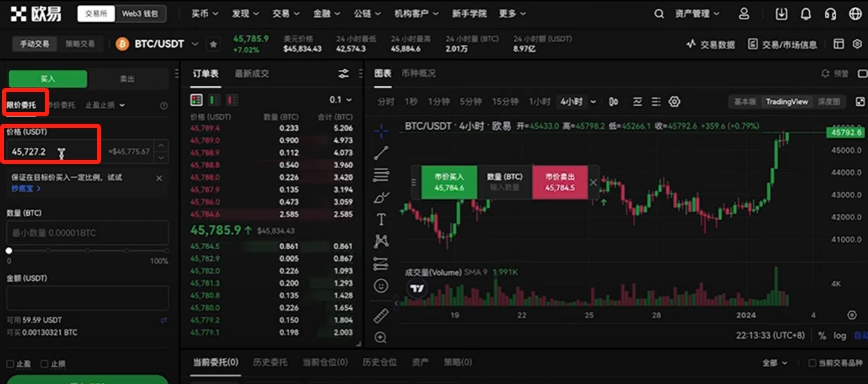Open order book display settings icon
The image size is (868, 384).
[343, 74]
